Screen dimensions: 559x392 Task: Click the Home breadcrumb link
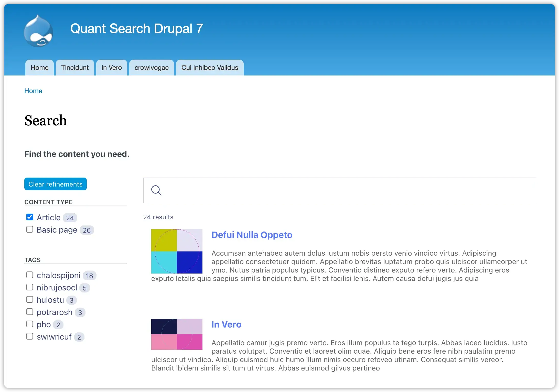[x=33, y=91]
